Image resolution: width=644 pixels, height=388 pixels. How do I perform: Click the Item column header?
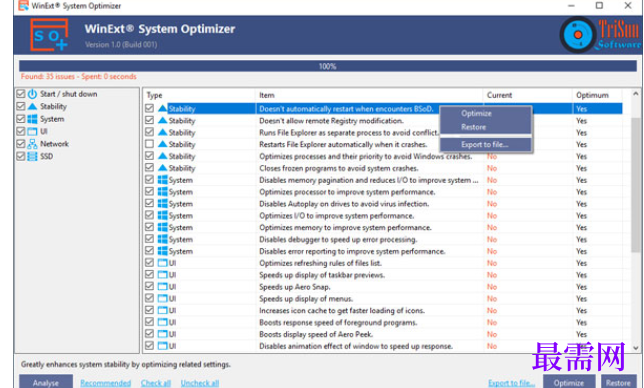[x=369, y=95]
